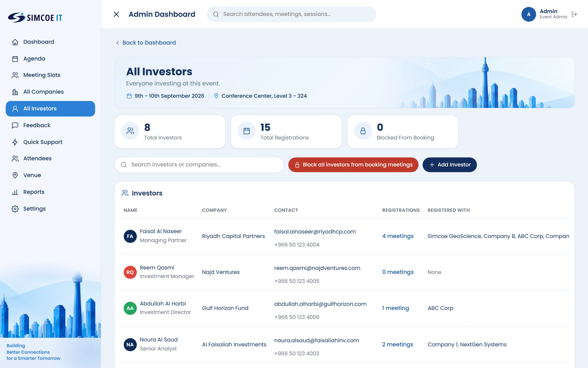
Task: Click the Admin avatar circle
Action: (x=528, y=14)
